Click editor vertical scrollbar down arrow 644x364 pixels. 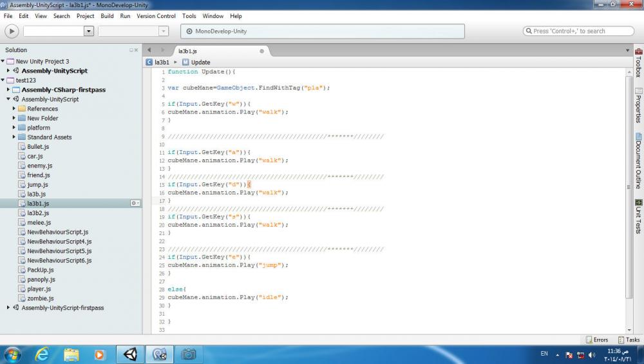[629, 330]
